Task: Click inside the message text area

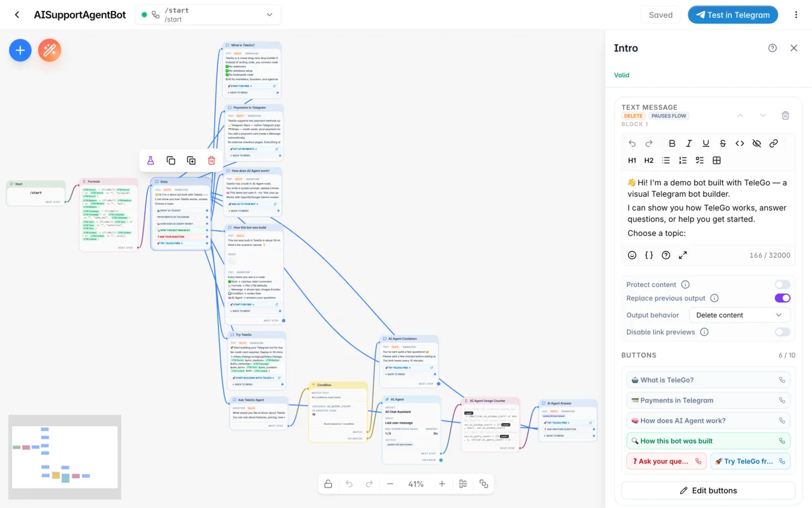Action: 708,207
